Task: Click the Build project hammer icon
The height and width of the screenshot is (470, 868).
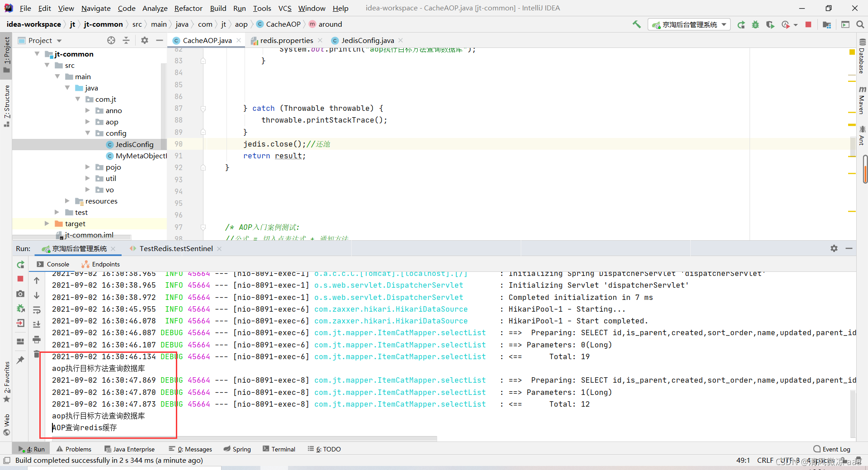Action: (637, 24)
